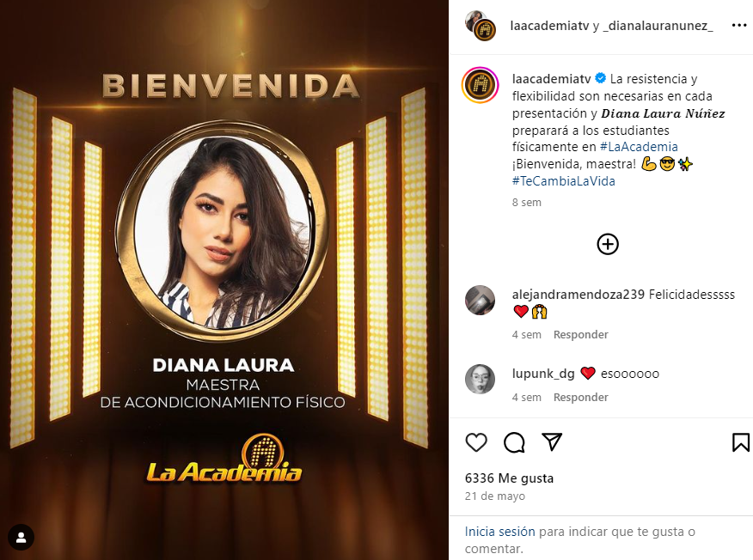Open more options three-dot menu
This screenshot has width=753, height=560.
pyautogui.click(x=738, y=26)
